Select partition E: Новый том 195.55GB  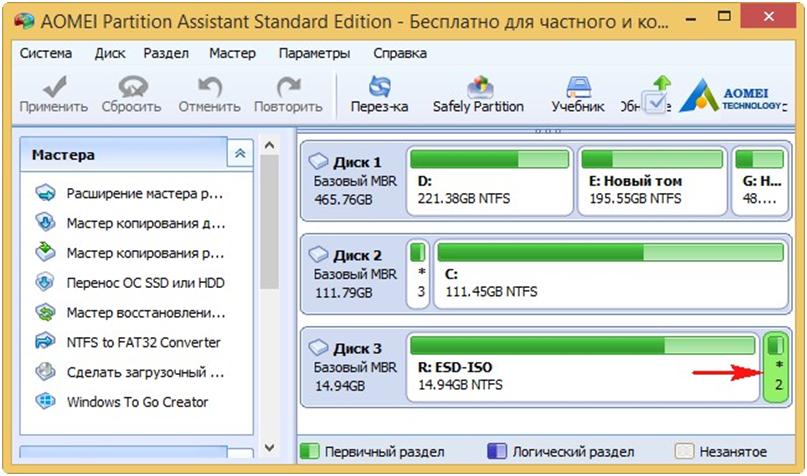pyautogui.click(x=653, y=181)
